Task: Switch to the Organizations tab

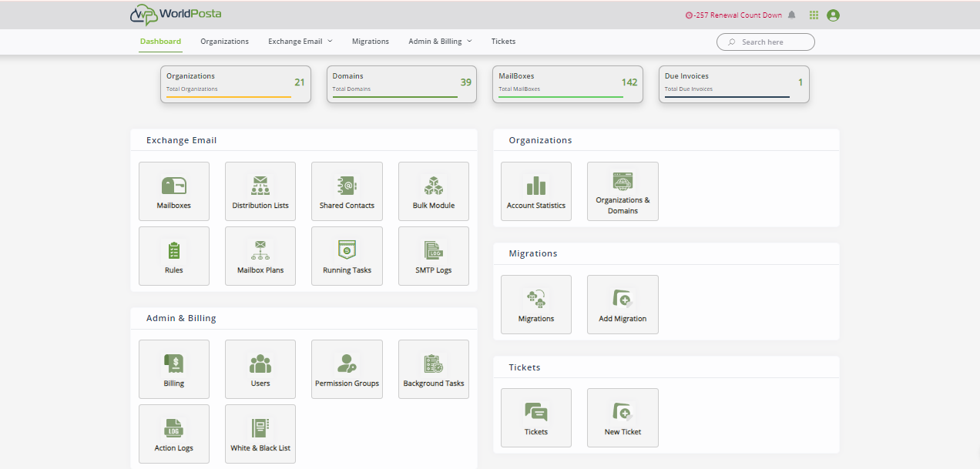Action: 224,42
